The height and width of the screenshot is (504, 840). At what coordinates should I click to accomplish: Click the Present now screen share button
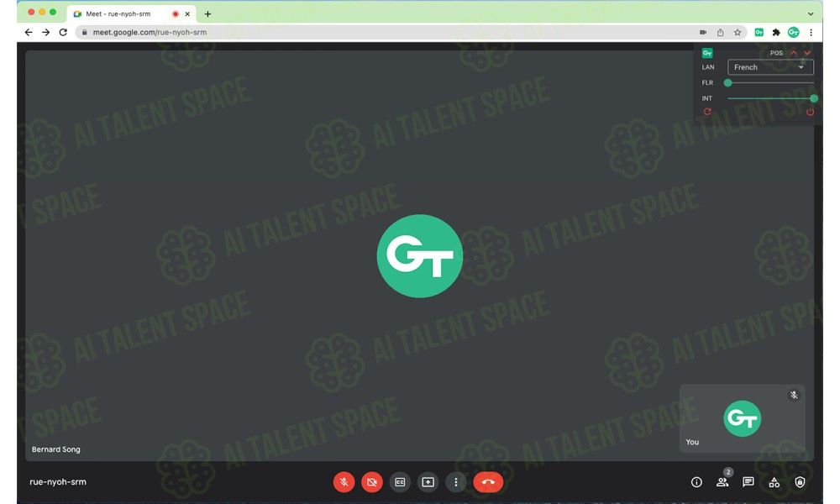[428, 482]
